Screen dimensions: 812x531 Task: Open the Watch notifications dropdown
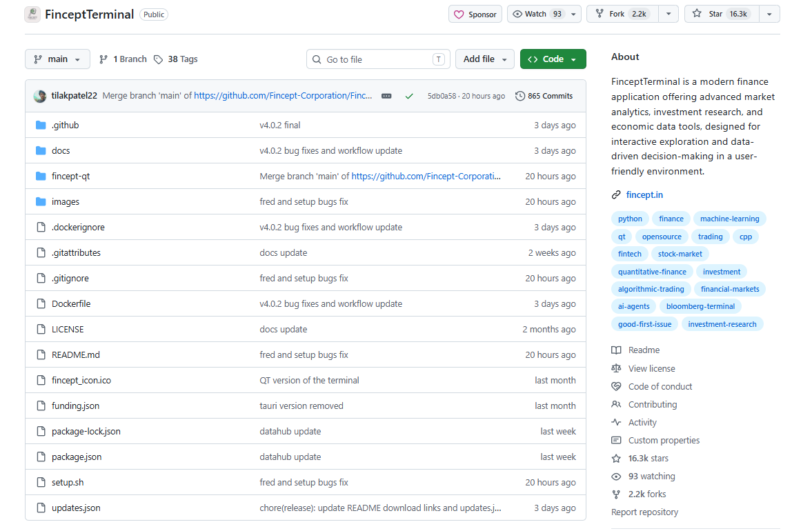coord(544,14)
